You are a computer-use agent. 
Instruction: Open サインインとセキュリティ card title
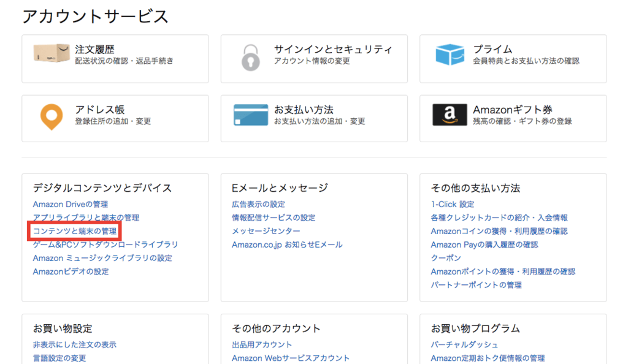tap(333, 49)
